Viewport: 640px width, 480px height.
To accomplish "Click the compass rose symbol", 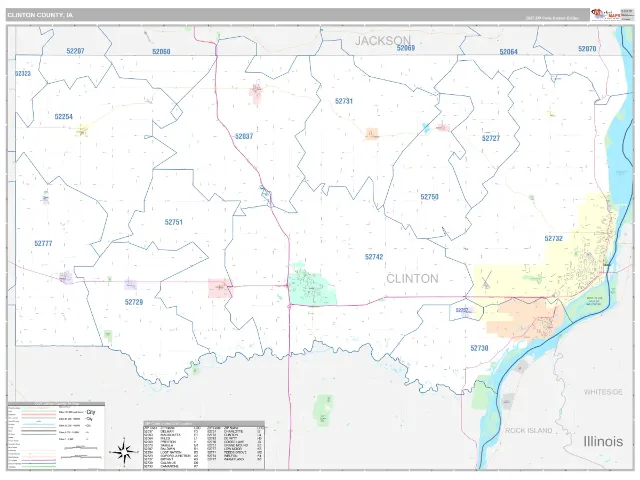I will (x=123, y=451).
